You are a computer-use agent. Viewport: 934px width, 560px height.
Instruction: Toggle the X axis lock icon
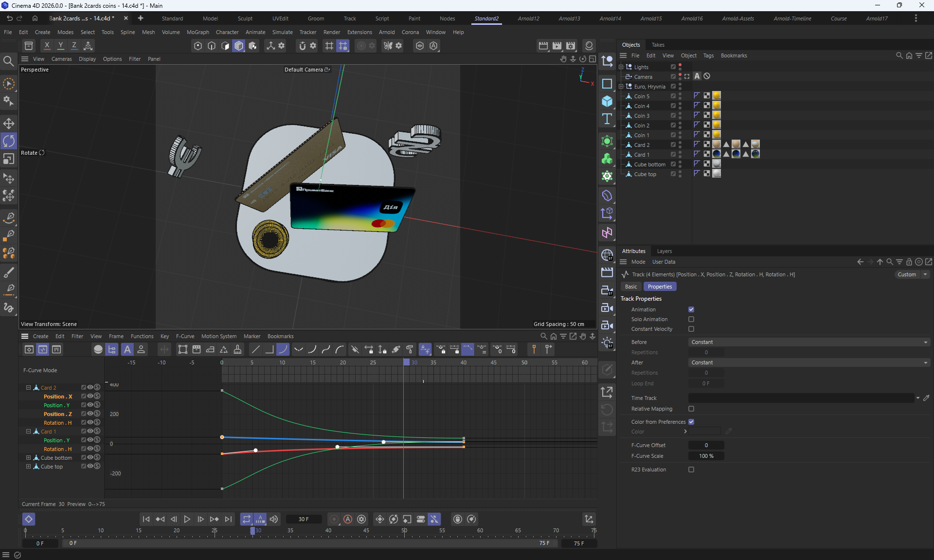[47, 46]
